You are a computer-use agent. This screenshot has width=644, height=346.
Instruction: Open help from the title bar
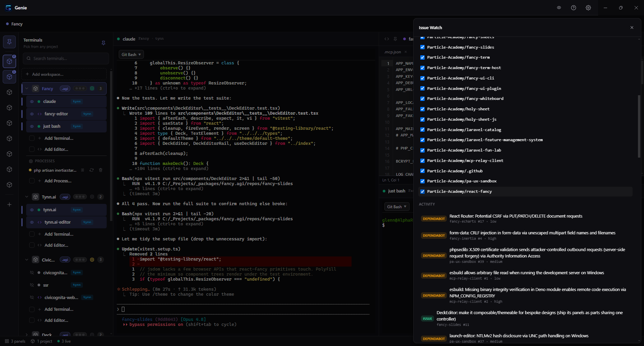pyautogui.click(x=574, y=8)
